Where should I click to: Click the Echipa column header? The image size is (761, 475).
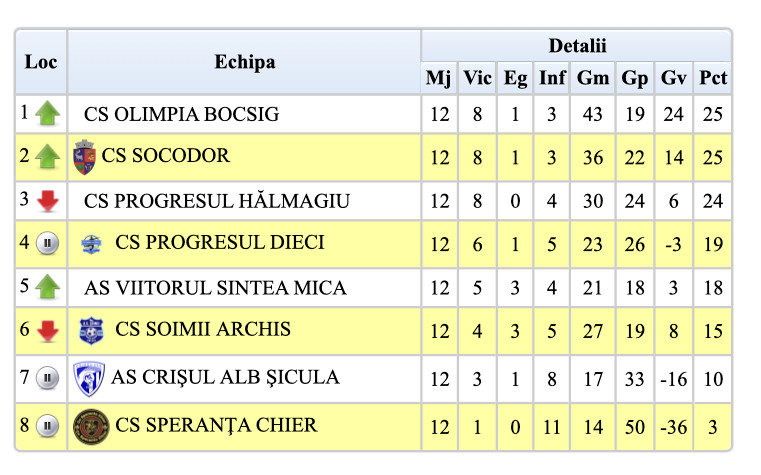click(244, 62)
